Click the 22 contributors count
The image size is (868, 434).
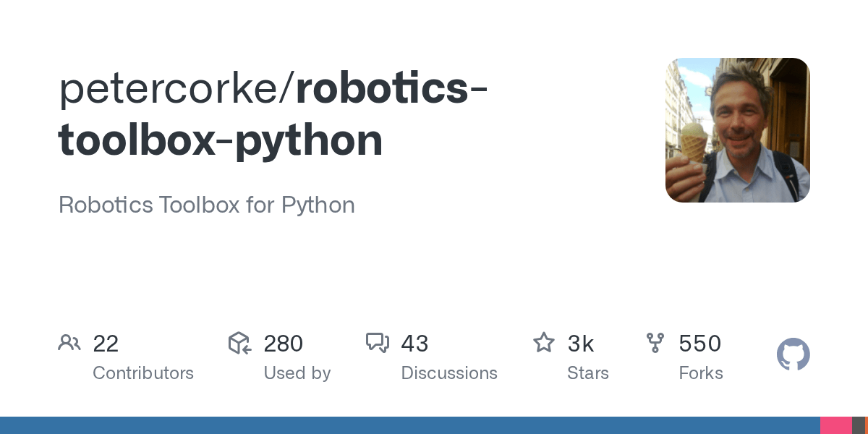click(106, 344)
